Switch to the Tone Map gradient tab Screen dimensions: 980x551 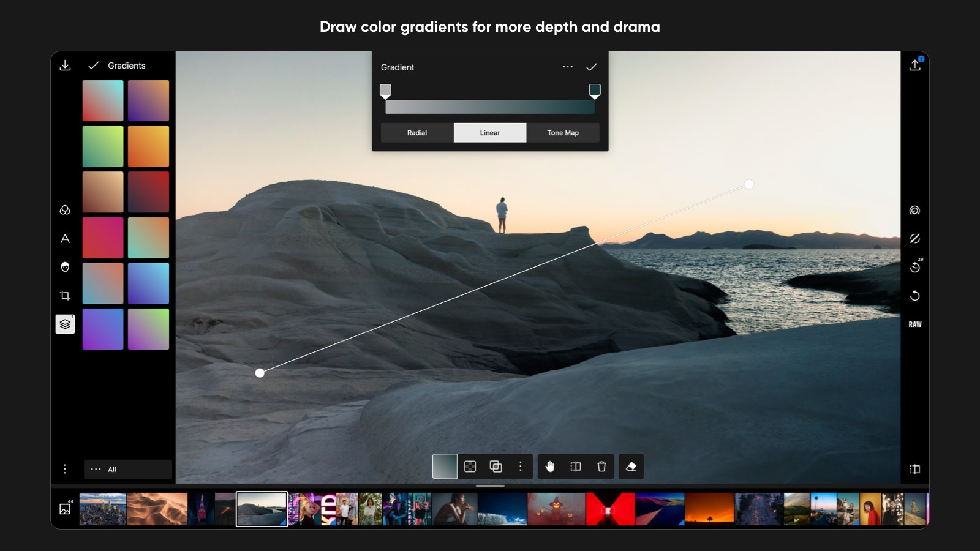(x=562, y=132)
